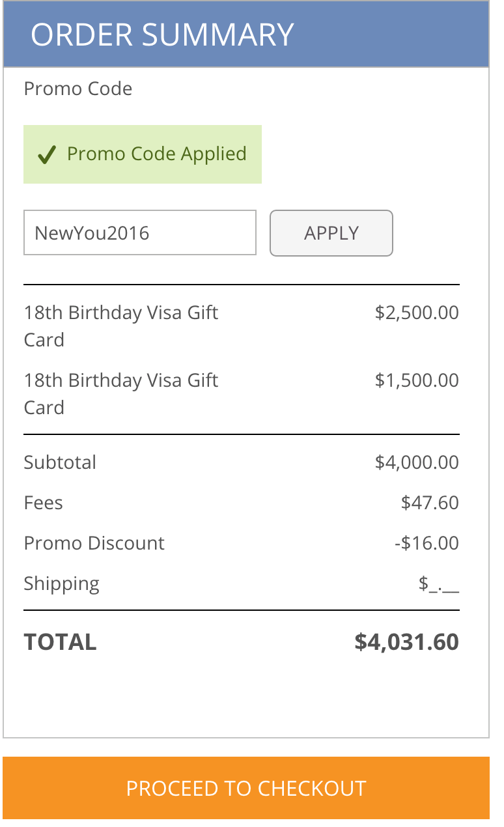
Task: Click the $2,500.00 gift card price
Action: tap(417, 313)
